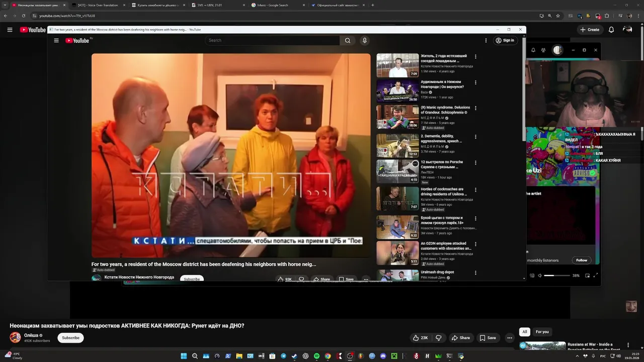Open Google Chrome from the taskbar
This screenshot has height=362, width=644.
[x=328, y=356]
